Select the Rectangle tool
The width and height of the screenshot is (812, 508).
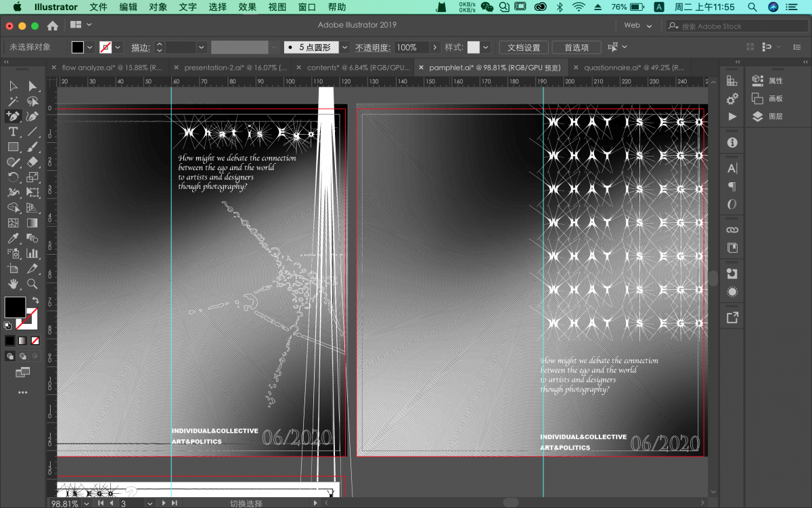tap(13, 146)
